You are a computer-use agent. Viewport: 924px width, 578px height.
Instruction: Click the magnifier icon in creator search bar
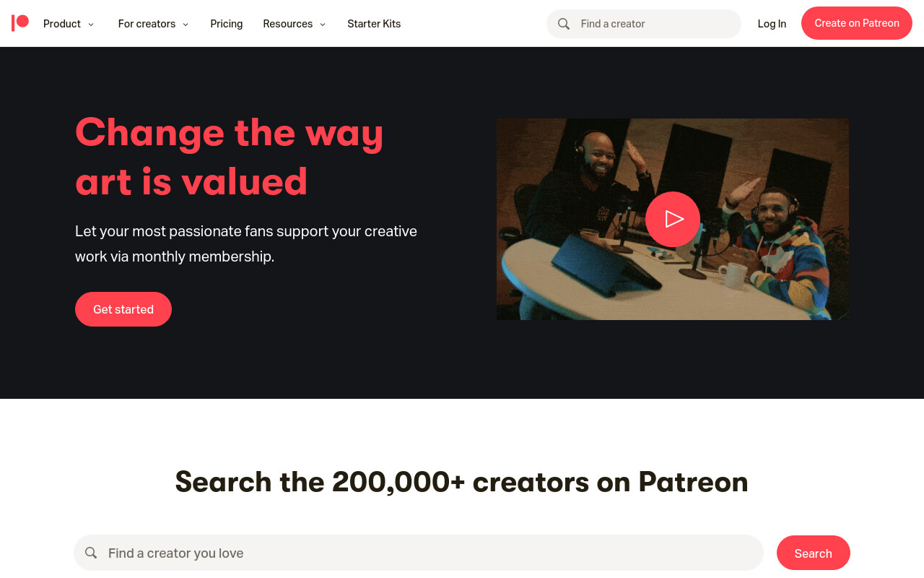[x=91, y=553]
